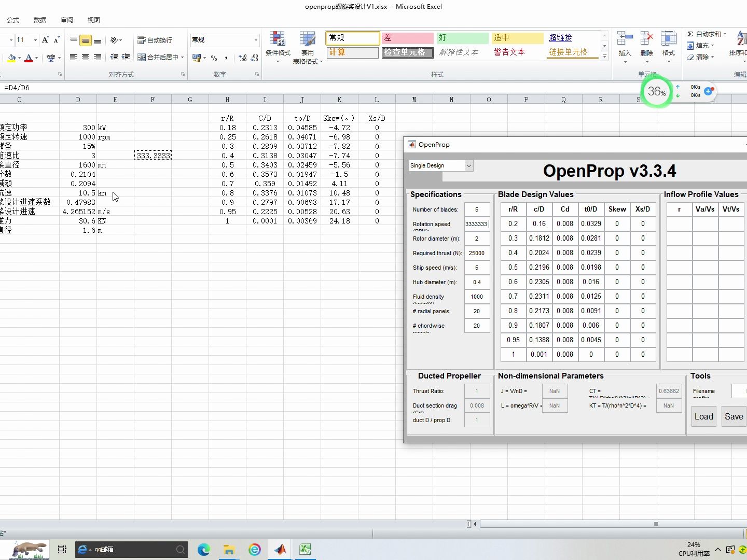Screen dimensions: 747x560
Task: Click the Merge & Center (合并后居中) button
Action: point(158,58)
